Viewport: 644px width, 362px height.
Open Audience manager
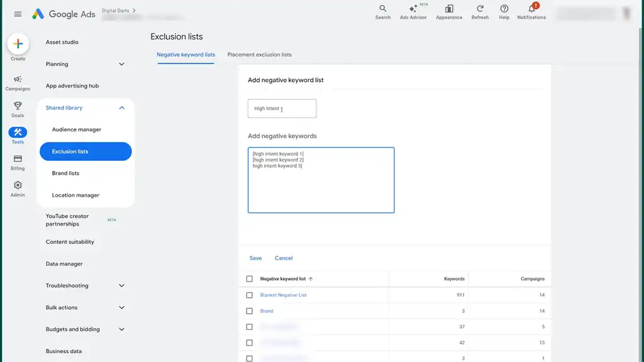tap(76, 129)
